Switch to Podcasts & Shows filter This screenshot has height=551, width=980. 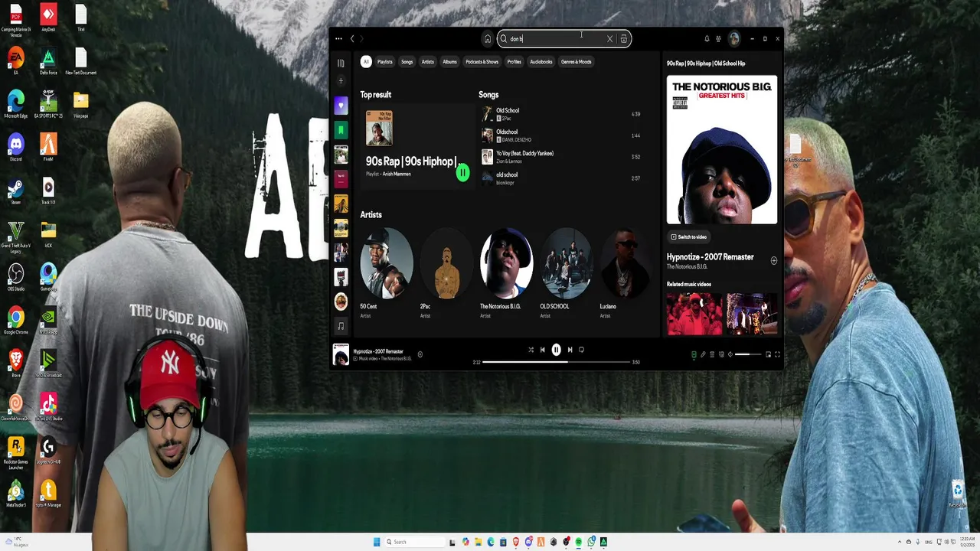(x=482, y=62)
